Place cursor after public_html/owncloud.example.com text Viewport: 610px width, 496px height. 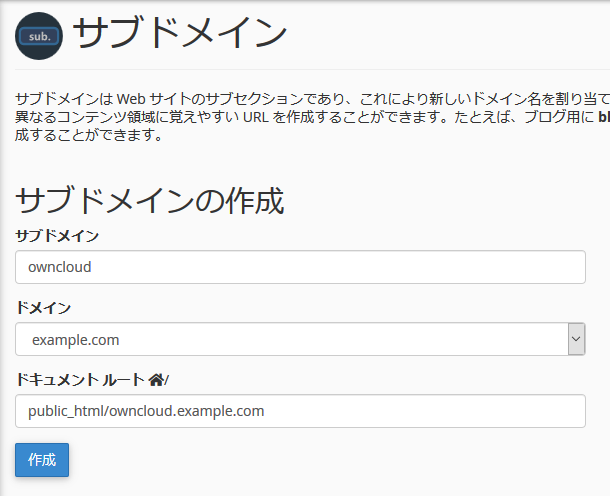265,411
